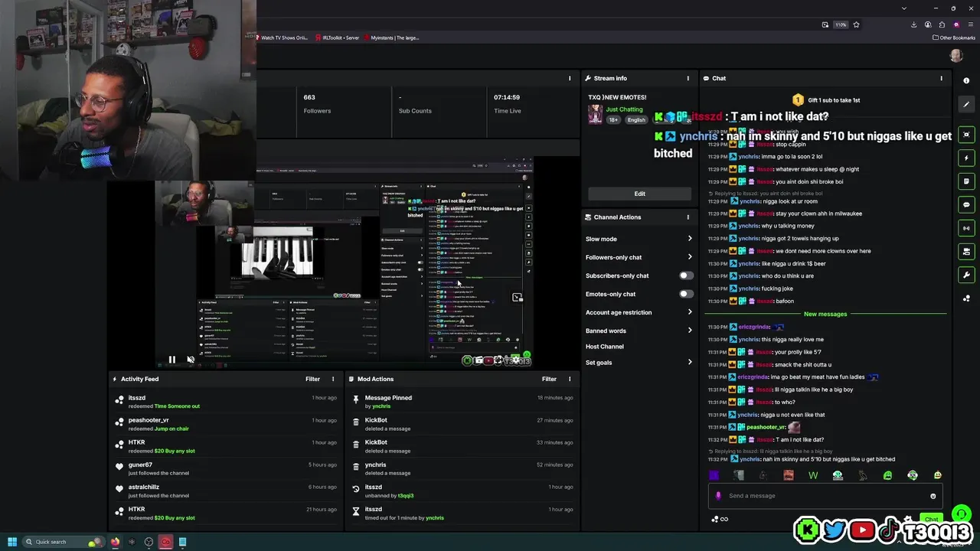This screenshot has width=980, height=551.
Task: Click the Send a message field
Action: tap(825, 496)
